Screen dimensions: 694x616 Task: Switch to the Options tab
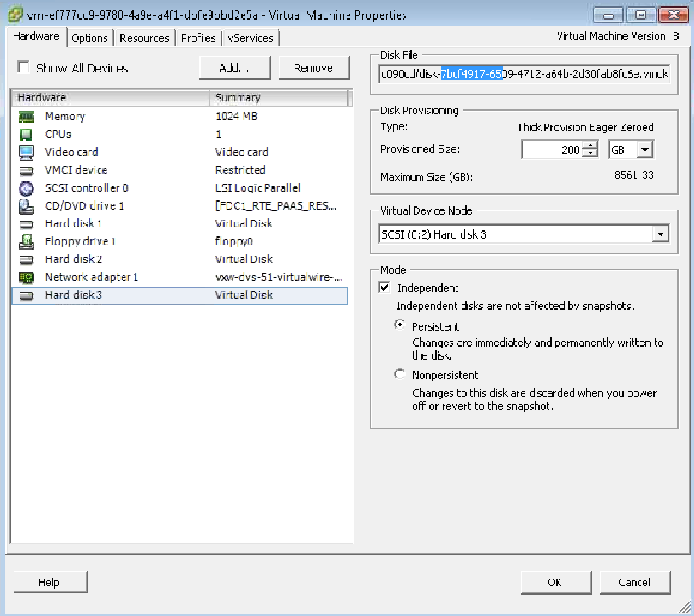(89, 38)
